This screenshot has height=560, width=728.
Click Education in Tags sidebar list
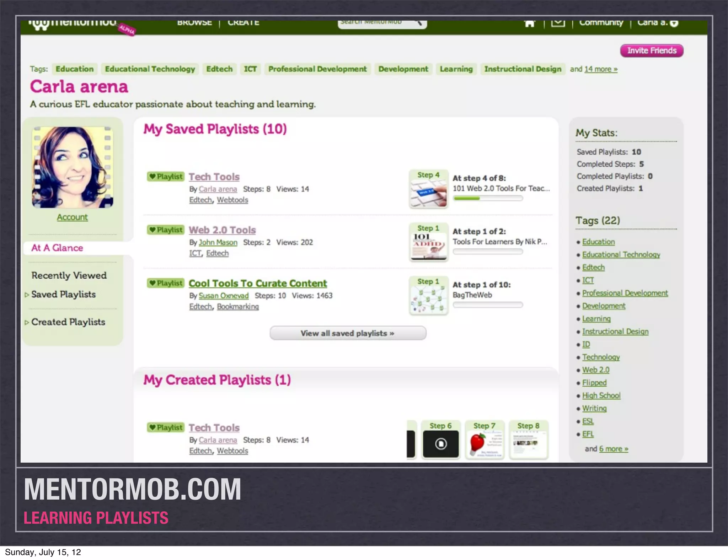coord(598,242)
